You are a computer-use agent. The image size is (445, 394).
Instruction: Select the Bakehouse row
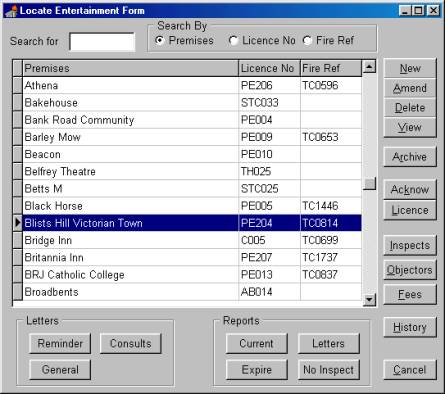click(192, 103)
